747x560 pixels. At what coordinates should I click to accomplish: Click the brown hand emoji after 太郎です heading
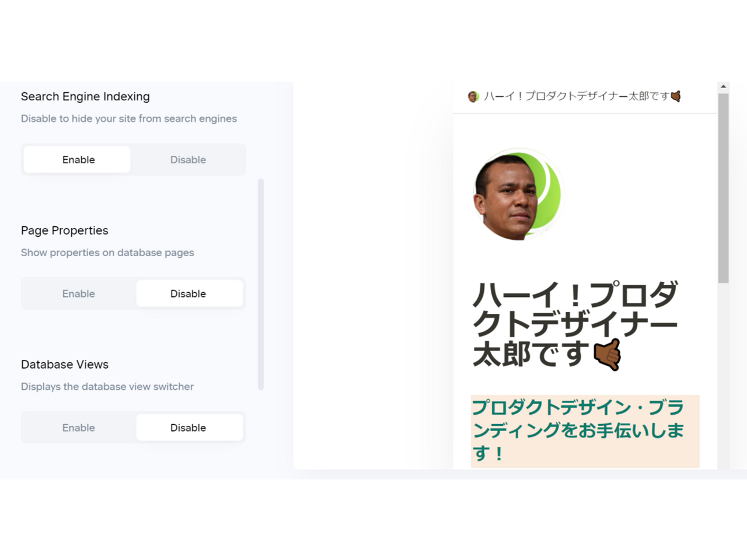coord(607,354)
